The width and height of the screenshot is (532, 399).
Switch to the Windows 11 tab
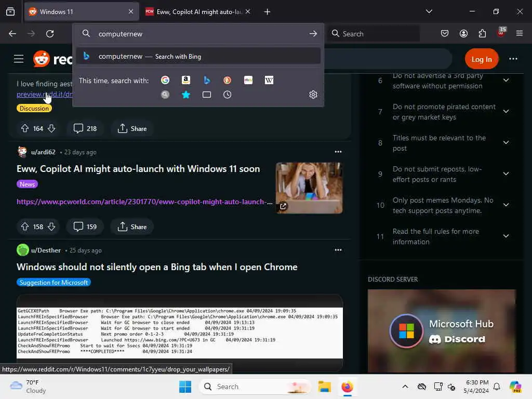tap(82, 12)
